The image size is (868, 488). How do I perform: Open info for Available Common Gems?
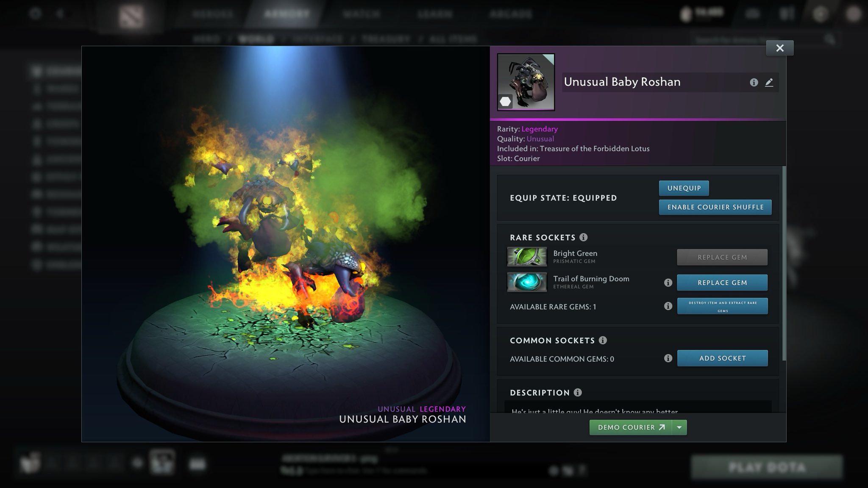pyautogui.click(x=668, y=358)
